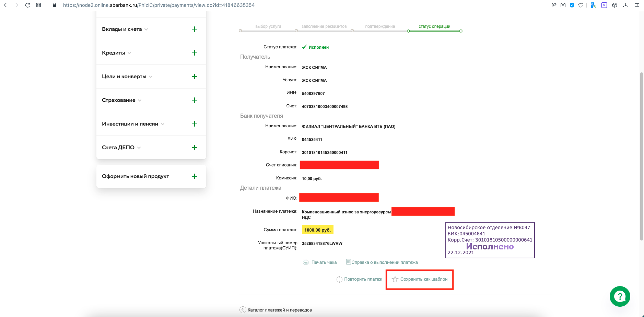Click Сохранить как шаблон link
The image size is (644, 317).
tap(424, 279)
